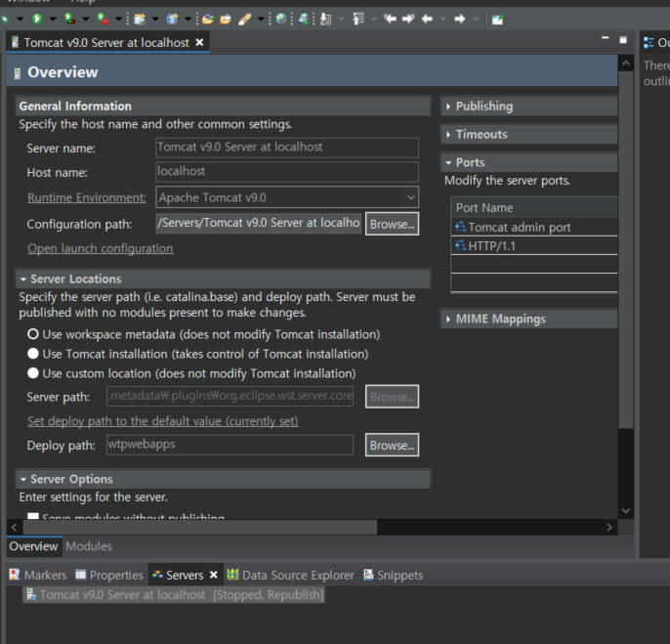Go to Next Edit Location arrow icon
The height and width of the screenshot is (644, 670).
click(408, 19)
